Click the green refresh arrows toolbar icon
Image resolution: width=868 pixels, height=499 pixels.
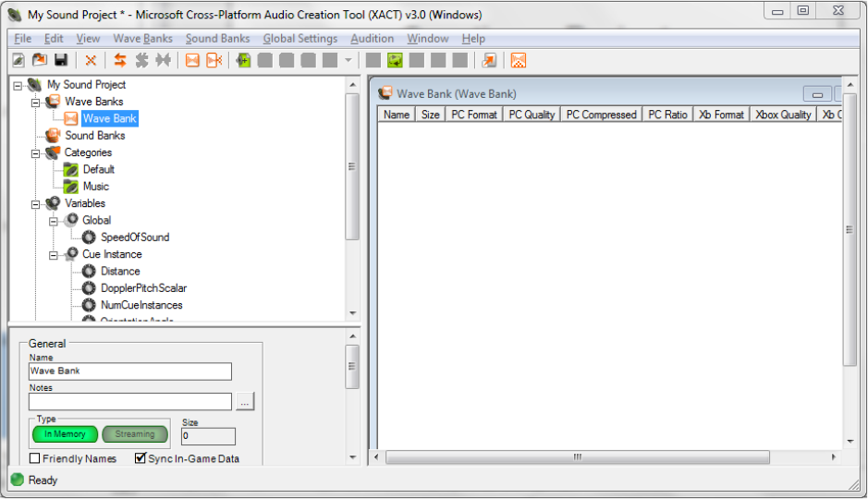pos(395,60)
